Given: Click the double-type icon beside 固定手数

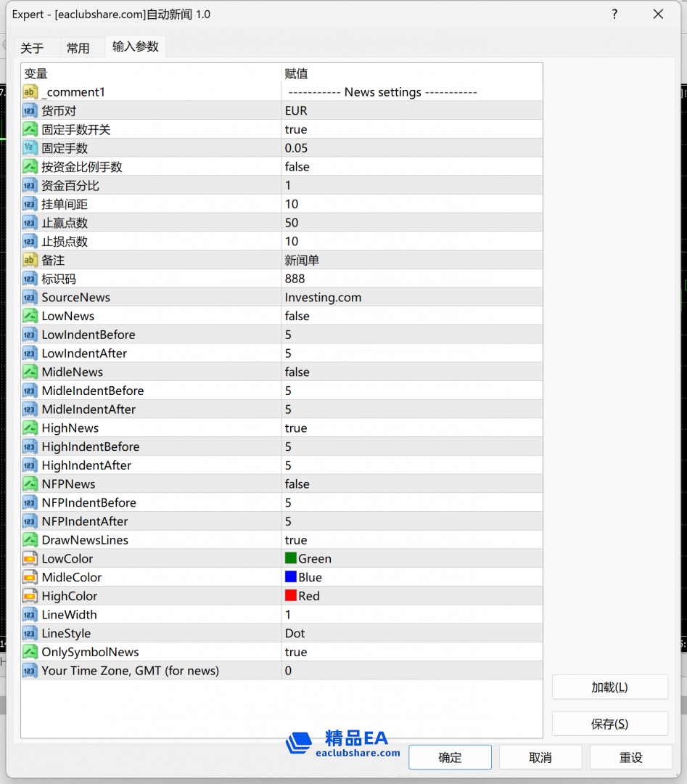Looking at the screenshot, I should [x=30, y=148].
